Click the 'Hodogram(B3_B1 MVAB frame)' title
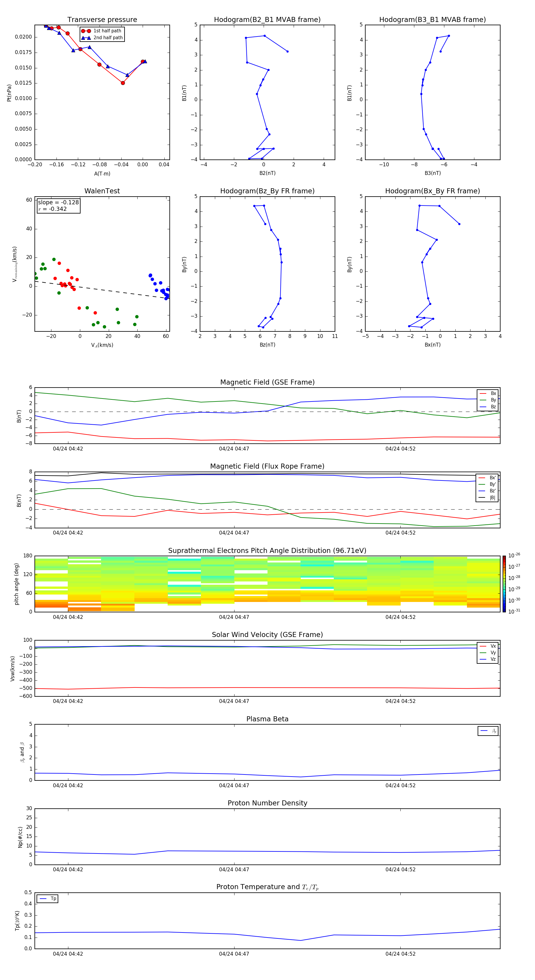Screen dimensions: 535x980 point(432,20)
